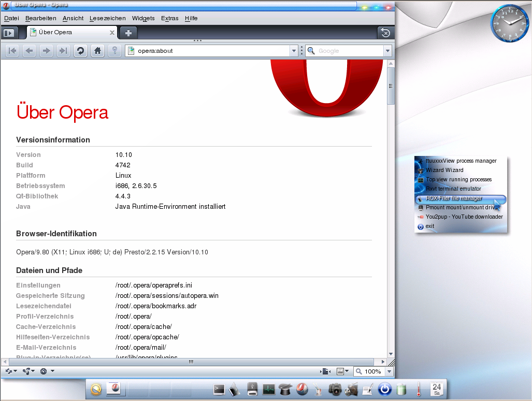Screen dimensions: 532x401
Task: Go back with the Back arrow
Action: pos(29,51)
